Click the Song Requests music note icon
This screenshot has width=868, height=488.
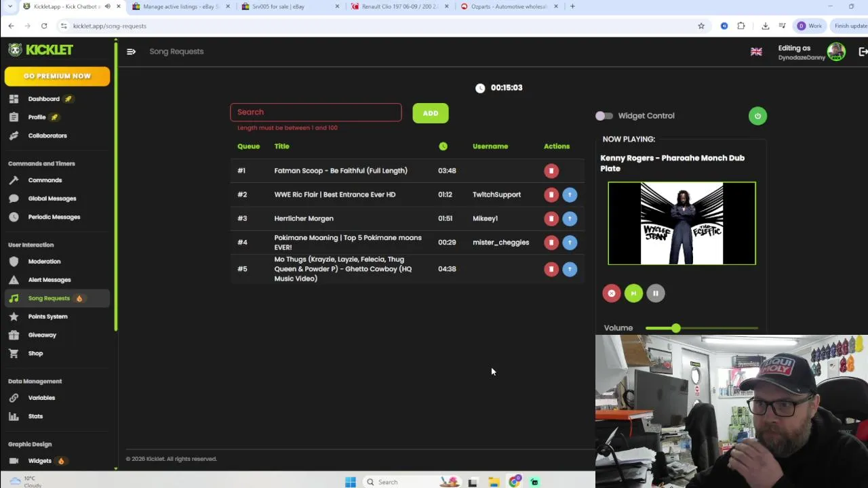pos(14,298)
